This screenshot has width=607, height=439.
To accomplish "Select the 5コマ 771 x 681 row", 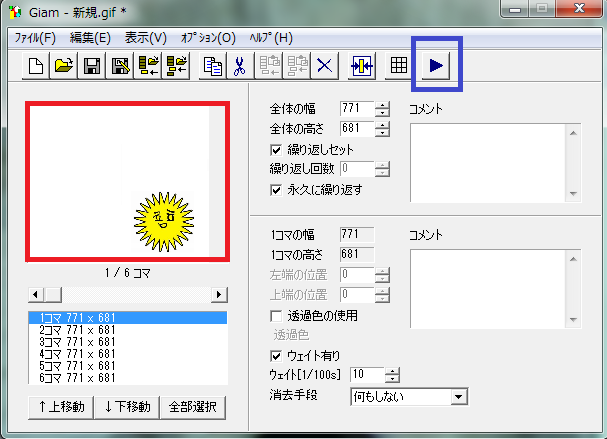I will [x=128, y=366].
